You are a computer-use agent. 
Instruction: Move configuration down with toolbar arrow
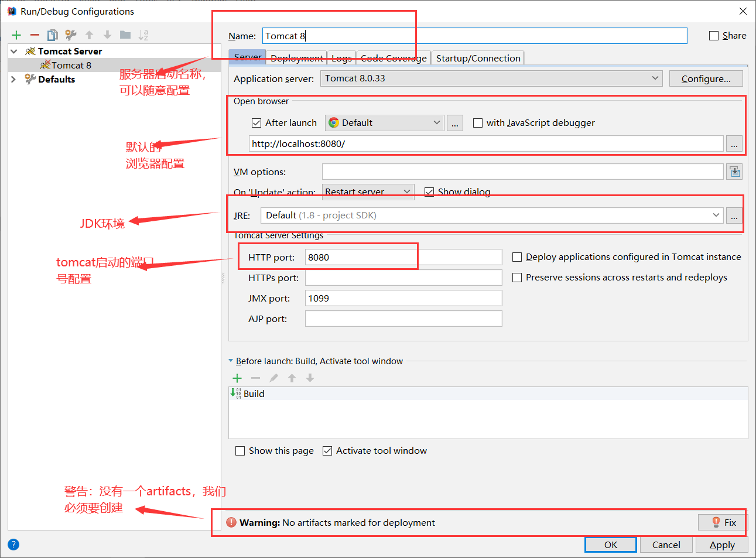coord(107,35)
